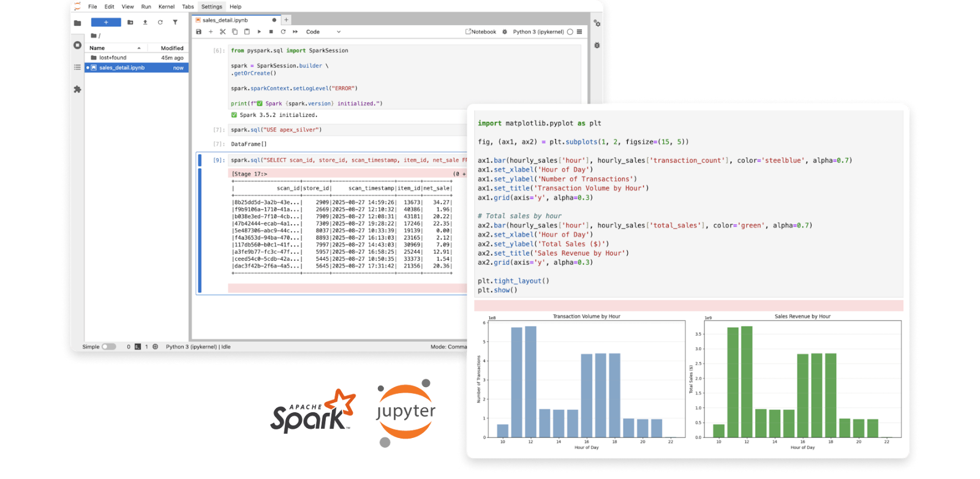Click the kernel chip icon in status bar
980x479 pixels.
[155, 347]
